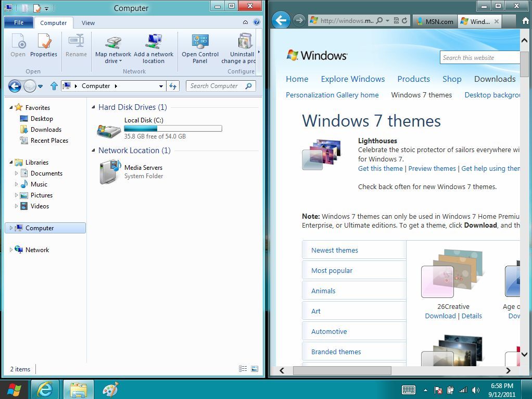
Task: Go forward in Explorer window
Action: click(x=30, y=86)
